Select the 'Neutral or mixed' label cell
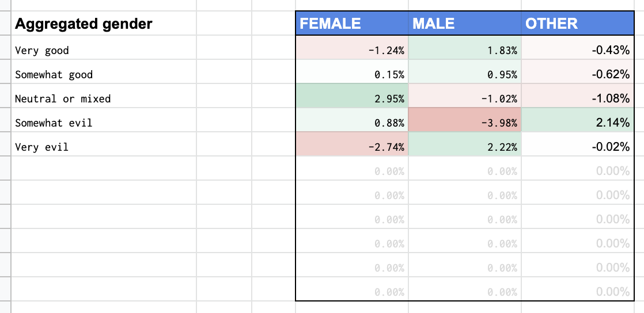Image resolution: width=644 pixels, height=313 pixels. pos(63,98)
